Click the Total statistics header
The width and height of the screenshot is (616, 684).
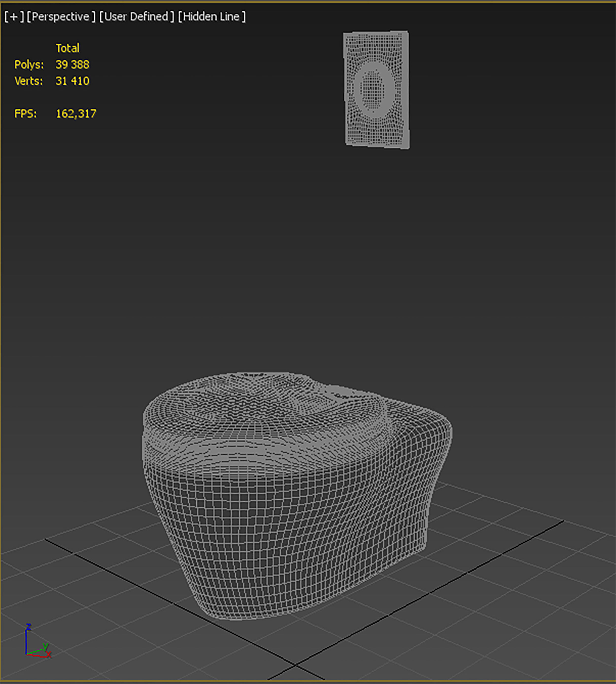pyautogui.click(x=68, y=48)
